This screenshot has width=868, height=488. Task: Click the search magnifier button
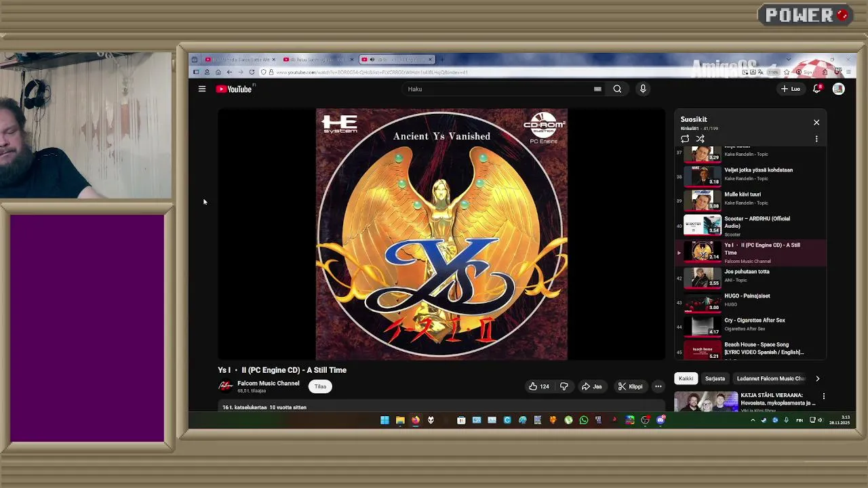[x=617, y=89]
